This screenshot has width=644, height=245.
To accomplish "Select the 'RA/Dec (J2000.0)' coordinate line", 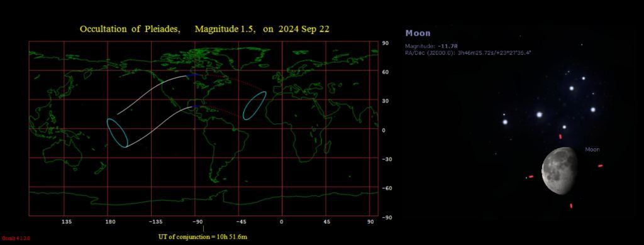I will click(x=468, y=53).
